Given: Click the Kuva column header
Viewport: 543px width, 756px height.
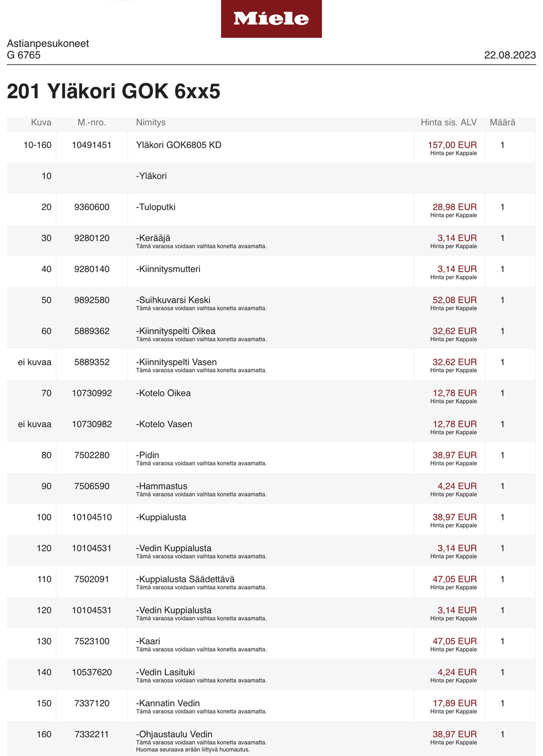Looking at the screenshot, I should [41, 123].
